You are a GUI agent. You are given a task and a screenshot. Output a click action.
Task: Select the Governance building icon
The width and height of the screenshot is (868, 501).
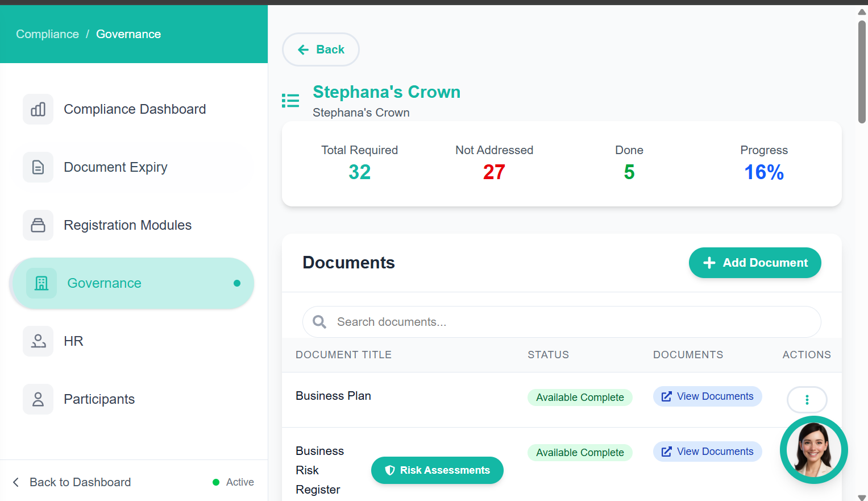click(x=41, y=283)
